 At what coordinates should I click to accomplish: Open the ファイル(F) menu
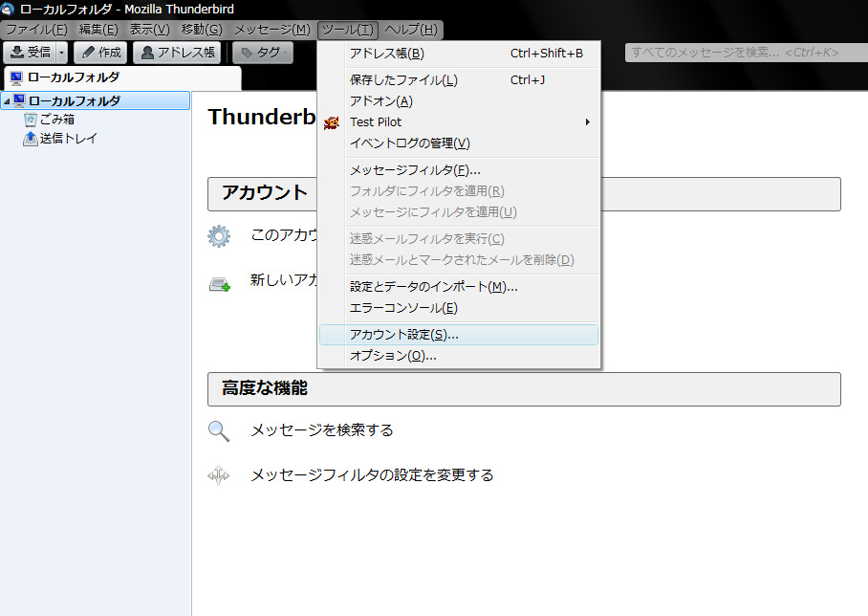click(x=36, y=30)
